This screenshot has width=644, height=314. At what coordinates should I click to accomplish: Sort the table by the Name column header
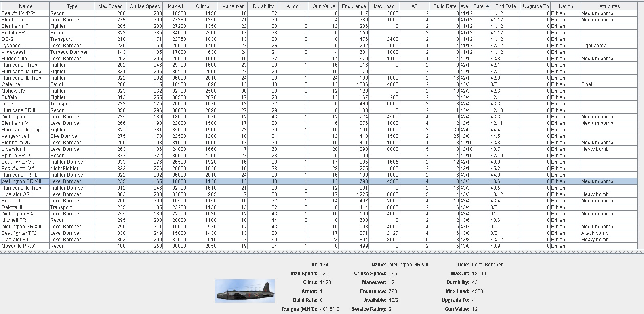click(x=25, y=6)
